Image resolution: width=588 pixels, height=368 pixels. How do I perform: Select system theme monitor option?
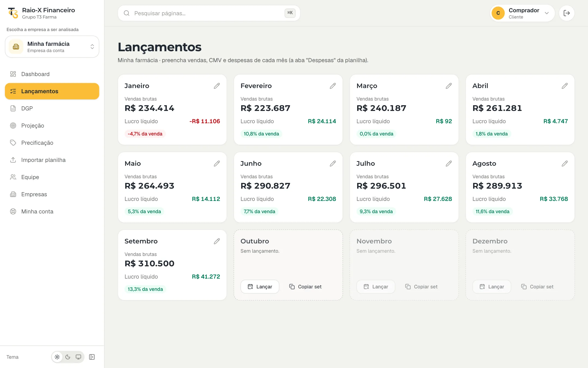(x=78, y=357)
